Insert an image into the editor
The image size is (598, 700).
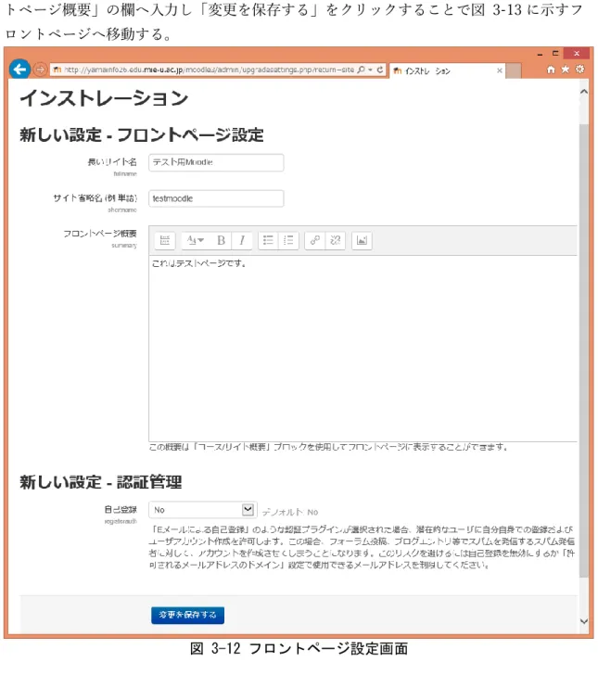point(362,240)
